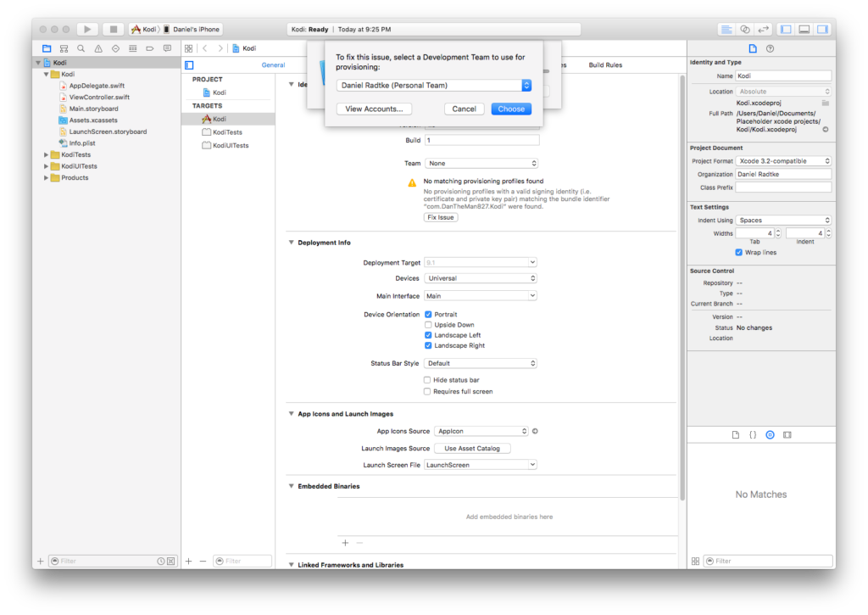Expand the KodiTests folder
Viewport: 868px width, 615px height.
pos(46,155)
